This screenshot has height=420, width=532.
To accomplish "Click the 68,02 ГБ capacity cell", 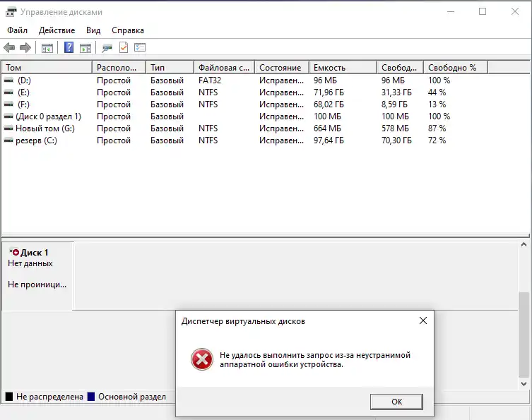I will pos(329,104).
